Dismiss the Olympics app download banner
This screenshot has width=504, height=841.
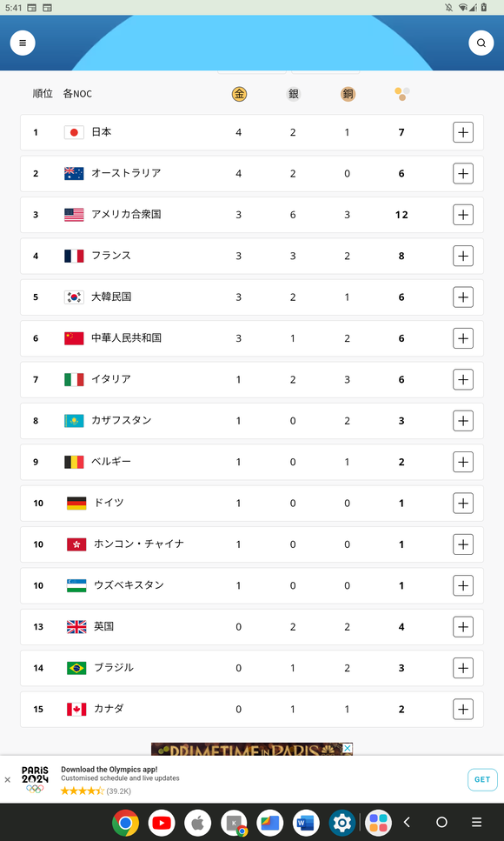(x=8, y=778)
